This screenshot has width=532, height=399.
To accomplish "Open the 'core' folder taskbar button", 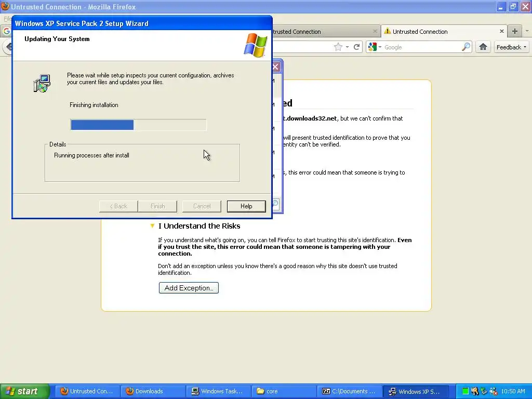I will [284, 391].
